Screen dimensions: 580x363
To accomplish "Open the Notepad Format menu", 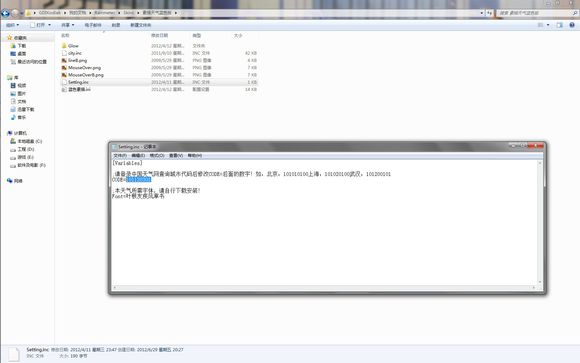I will tap(157, 155).
